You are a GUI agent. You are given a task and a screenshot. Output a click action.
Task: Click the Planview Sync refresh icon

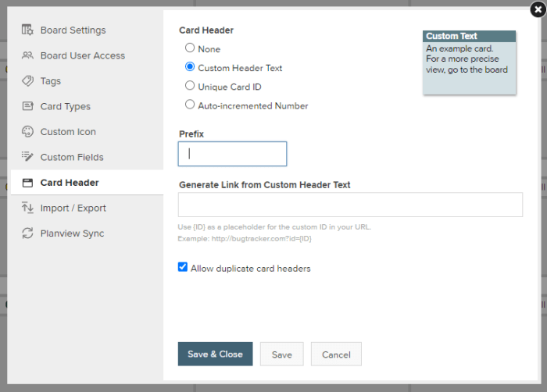(x=27, y=233)
